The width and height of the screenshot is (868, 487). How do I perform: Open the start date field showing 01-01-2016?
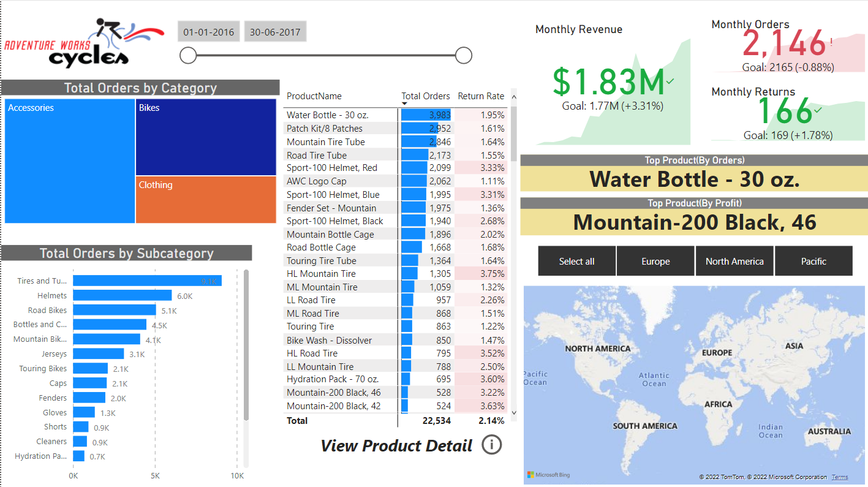coord(208,31)
